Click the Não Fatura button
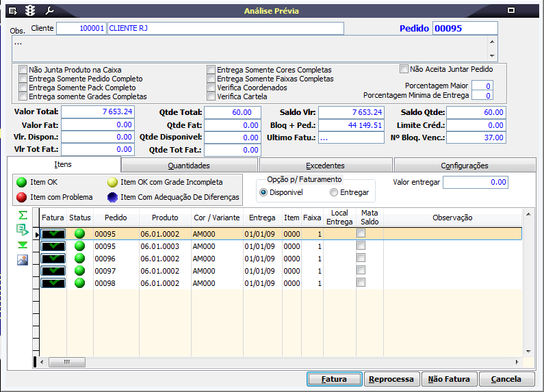This screenshot has height=392, width=544. pyautogui.click(x=449, y=379)
